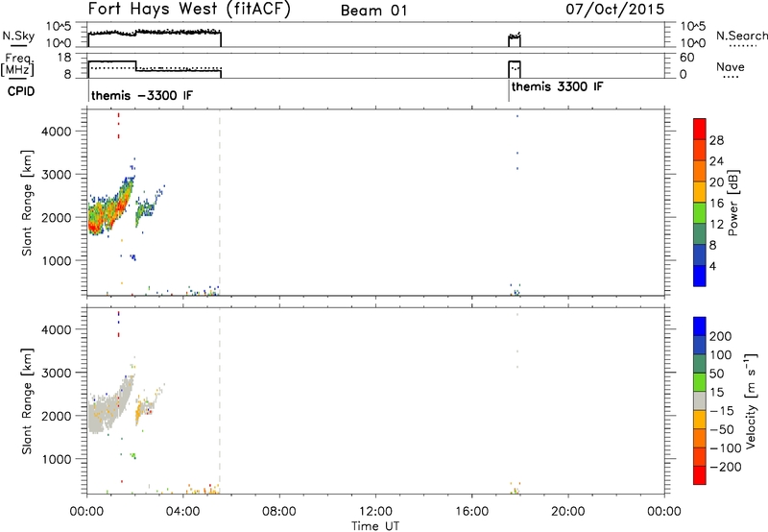Click the dashed vertical line in power panel
Viewport: 768px width, 532px height.
[220, 203]
